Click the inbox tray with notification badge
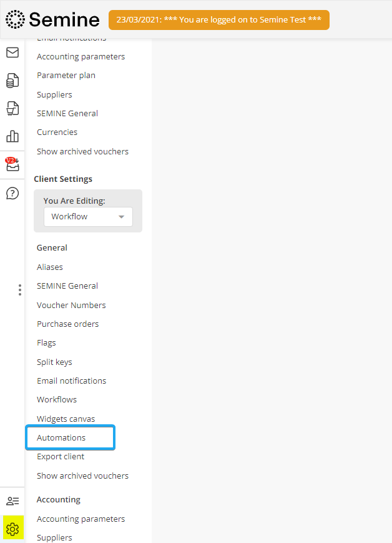The image size is (392, 543). (x=12, y=164)
